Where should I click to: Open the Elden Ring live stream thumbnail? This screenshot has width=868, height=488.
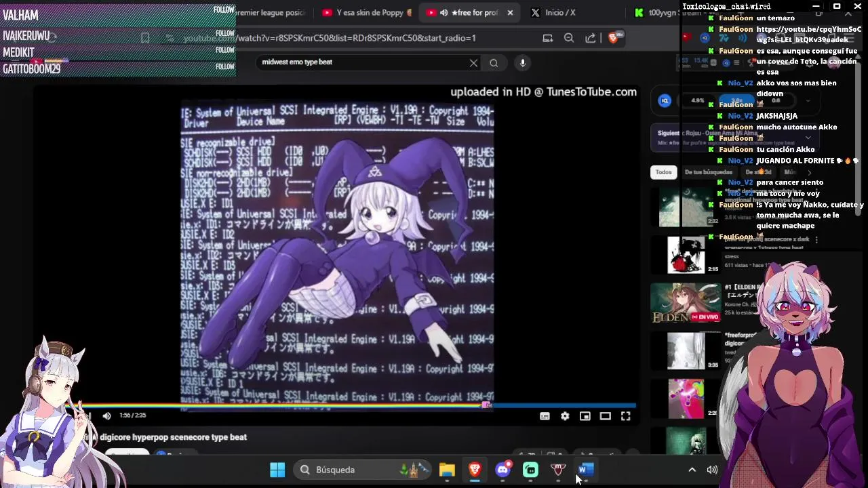tap(686, 303)
